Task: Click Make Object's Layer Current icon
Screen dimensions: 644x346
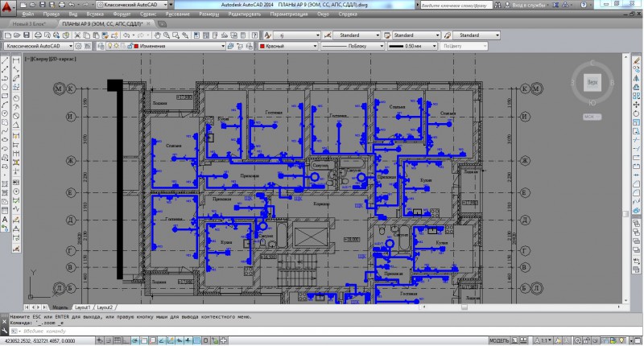Action: click(230, 46)
